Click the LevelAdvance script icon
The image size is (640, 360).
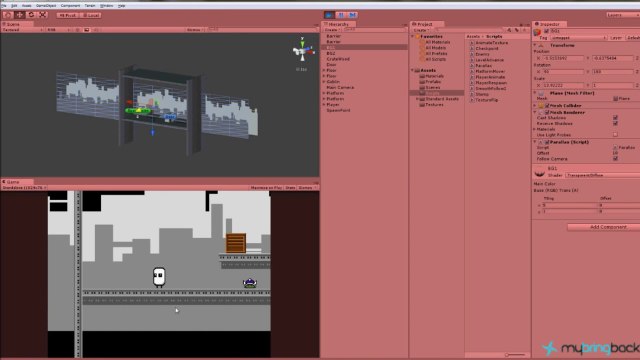(x=472, y=60)
